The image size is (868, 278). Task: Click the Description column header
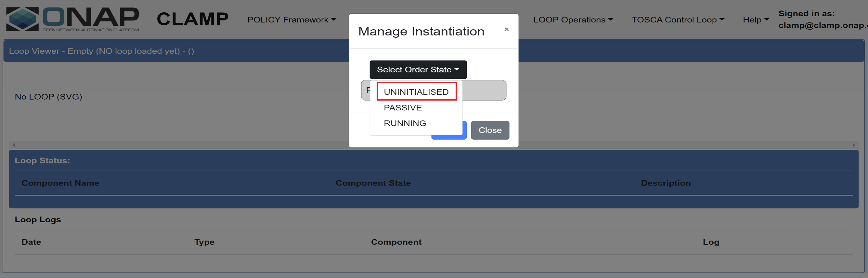click(x=666, y=183)
